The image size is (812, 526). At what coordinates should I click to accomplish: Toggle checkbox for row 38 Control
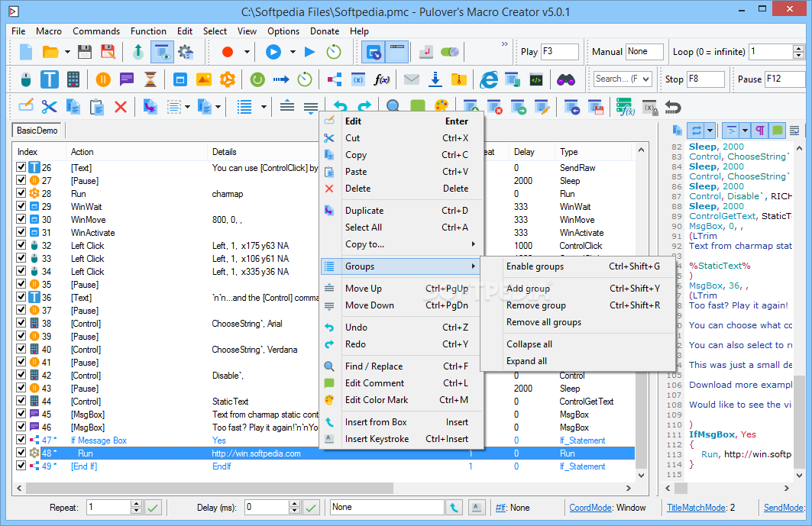[21, 324]
